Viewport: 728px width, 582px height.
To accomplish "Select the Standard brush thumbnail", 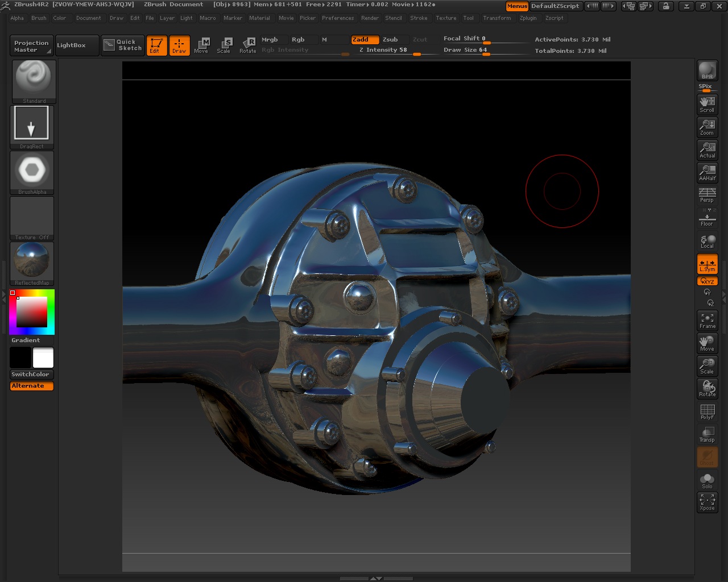I will click(32, 78).
